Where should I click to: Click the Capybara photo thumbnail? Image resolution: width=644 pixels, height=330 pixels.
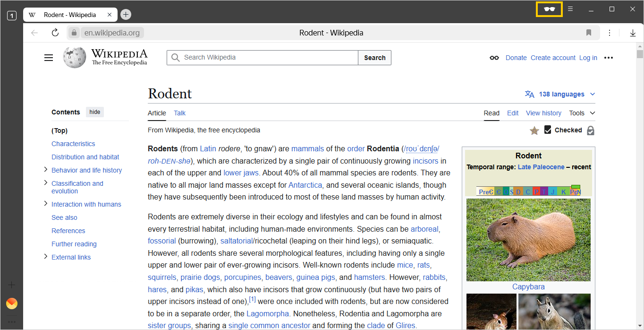click(528, 240)
